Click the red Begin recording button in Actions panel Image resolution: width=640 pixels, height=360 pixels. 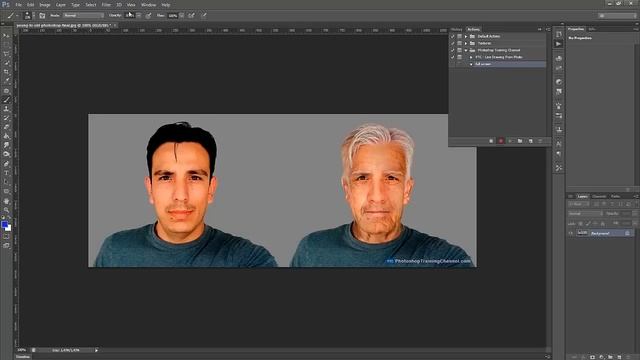coord(501,141)
